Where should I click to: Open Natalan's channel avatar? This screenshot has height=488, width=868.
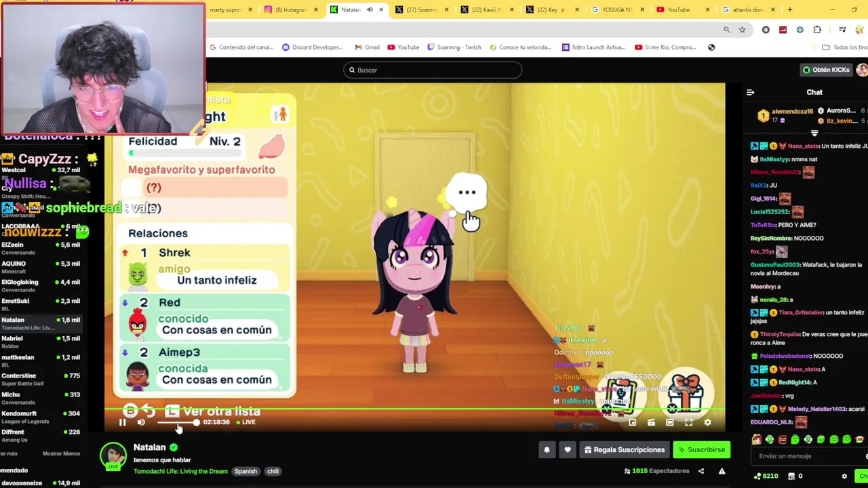click(x=113, y=455)
